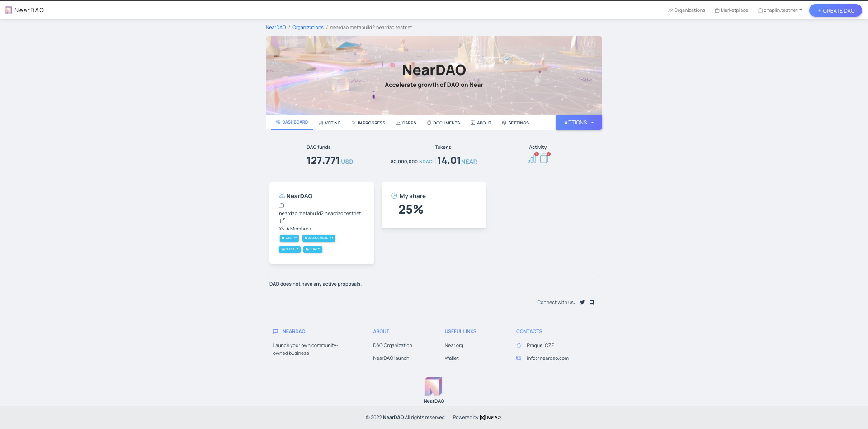
Task: Open the WIKI button
Action: pyautogui.click(x=289, y=238)
